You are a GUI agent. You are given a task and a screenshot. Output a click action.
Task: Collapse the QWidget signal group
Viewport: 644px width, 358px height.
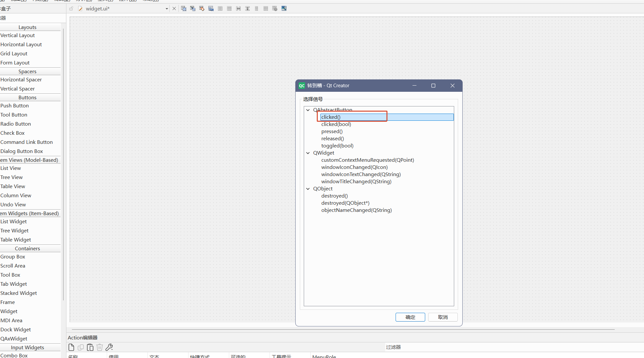pyautogui.click(x=308, y=153)
